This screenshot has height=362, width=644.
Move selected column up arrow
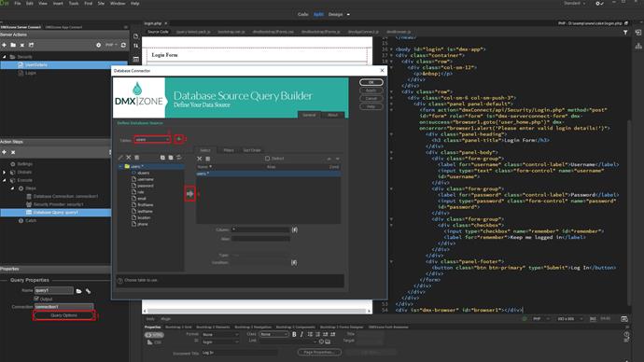pyautogui.click(x=329, y=159)
